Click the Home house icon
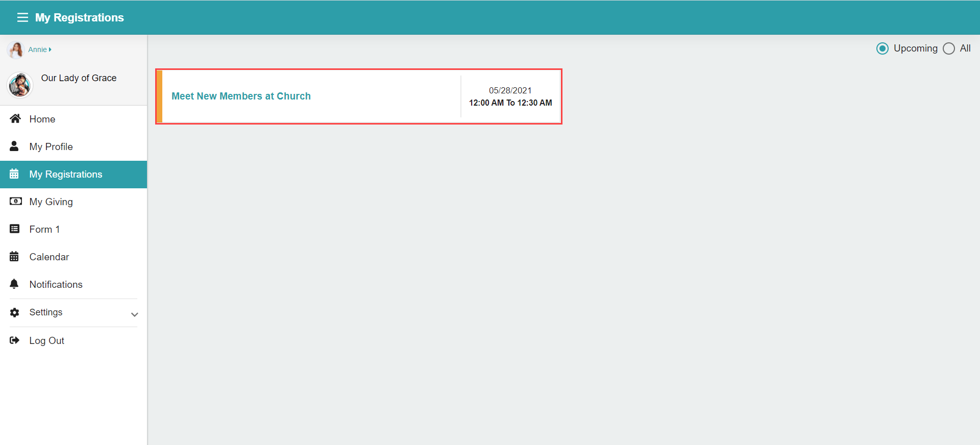The height and width of the screenshot is (445, 980). (15, 119)
